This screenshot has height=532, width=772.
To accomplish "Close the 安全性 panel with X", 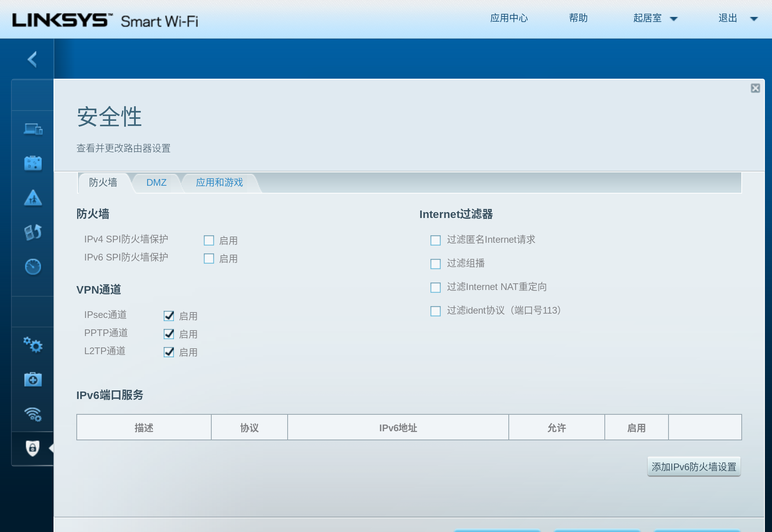I will tap(755, 88).
